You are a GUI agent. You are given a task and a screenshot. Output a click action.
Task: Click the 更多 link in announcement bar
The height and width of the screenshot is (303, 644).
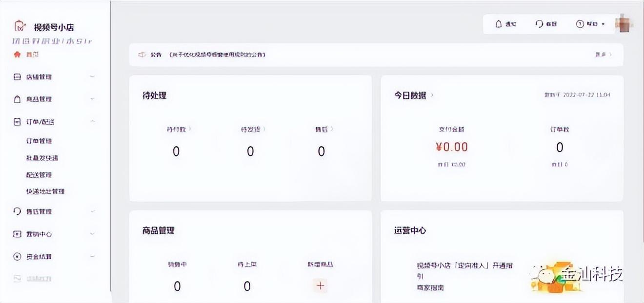coord(603,55)
